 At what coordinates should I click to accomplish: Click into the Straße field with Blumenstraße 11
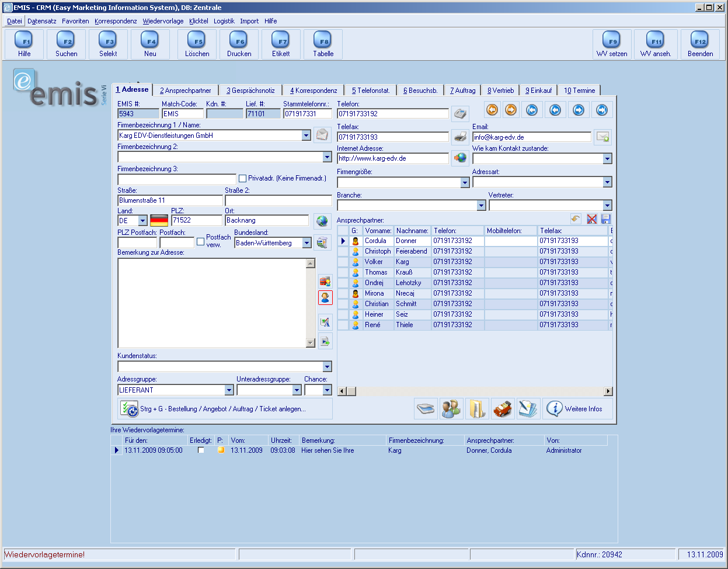(x=170, y=200)
